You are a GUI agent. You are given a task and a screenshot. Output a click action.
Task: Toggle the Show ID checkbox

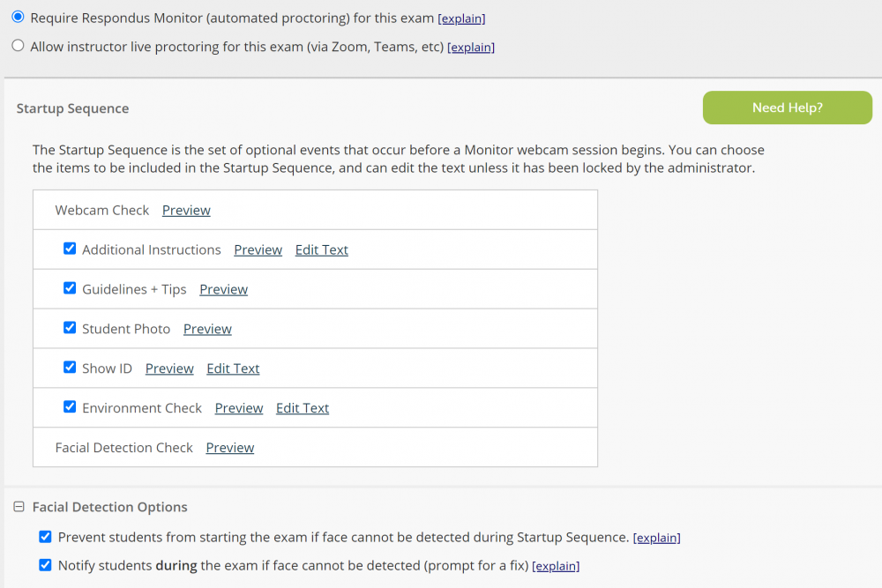(x=70, y=368)
